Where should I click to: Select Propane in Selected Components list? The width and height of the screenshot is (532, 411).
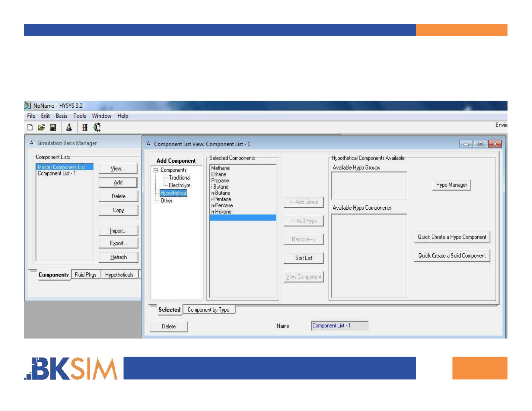coord(220,181)
